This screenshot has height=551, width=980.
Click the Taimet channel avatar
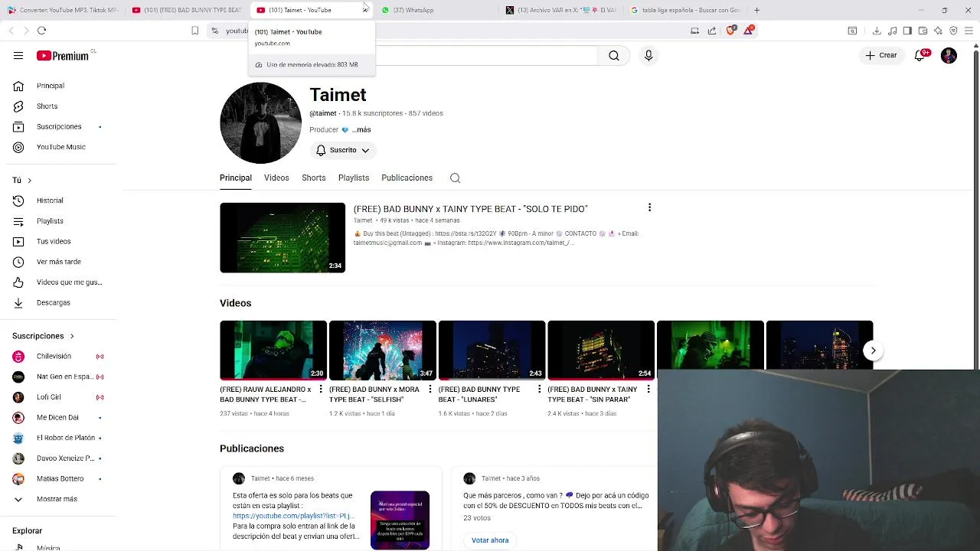point(260,122)
